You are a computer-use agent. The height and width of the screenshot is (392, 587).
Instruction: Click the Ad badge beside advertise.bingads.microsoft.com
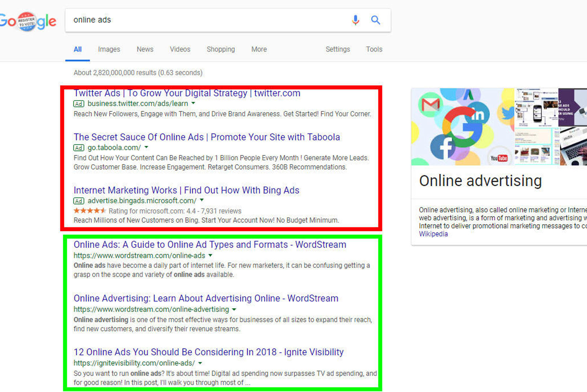[x=79, y=201]
